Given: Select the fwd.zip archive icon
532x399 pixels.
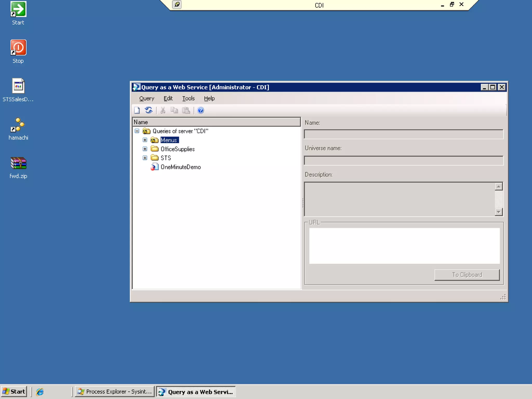Looking at the screenshot, I should pos(18,163).
